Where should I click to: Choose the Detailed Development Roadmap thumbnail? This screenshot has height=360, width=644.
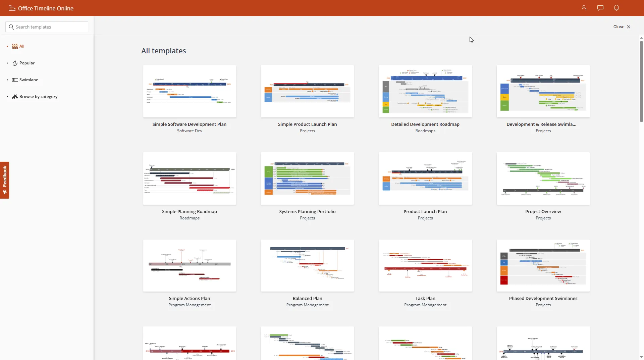pos(425,91)
